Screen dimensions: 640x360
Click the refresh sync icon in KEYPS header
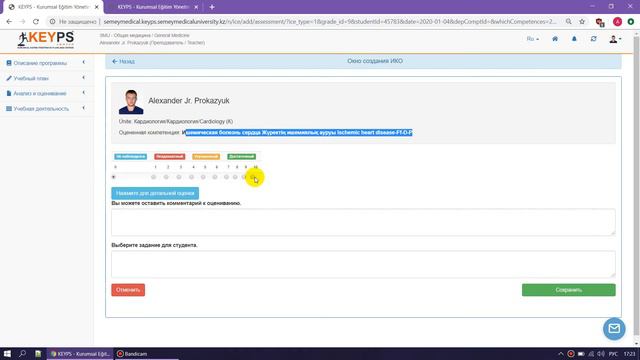[593, 39]
